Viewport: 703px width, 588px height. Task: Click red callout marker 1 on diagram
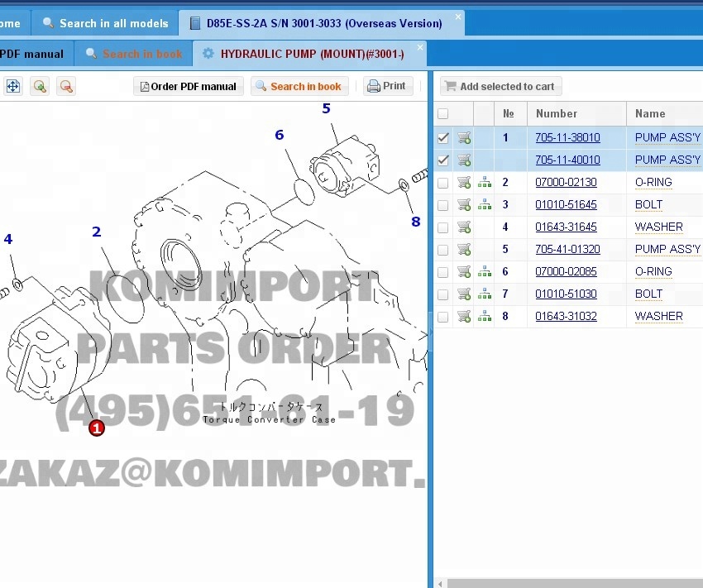click(x=97, y=428)
